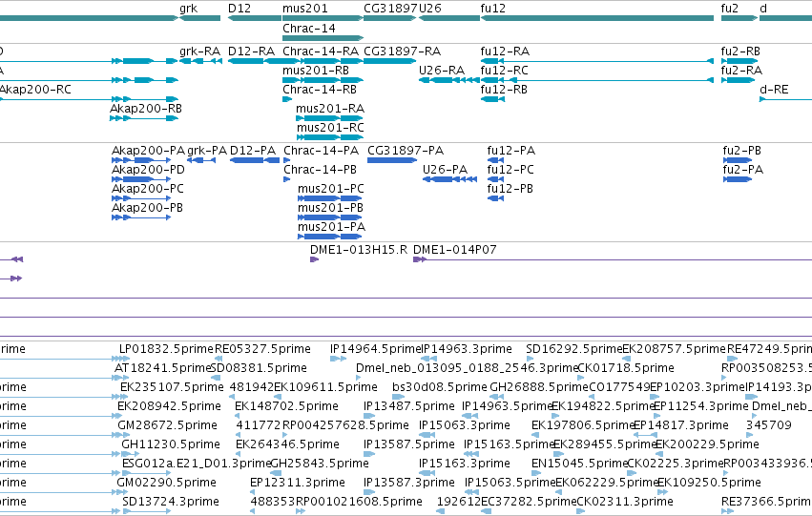Screen dimensions: 812x516
Task: Select the Akap200-RB transcript label
Action: [146, 109]
